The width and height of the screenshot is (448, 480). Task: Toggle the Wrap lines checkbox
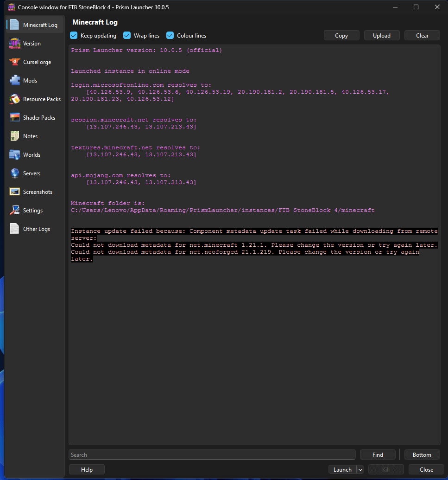[x=127, y=36]
